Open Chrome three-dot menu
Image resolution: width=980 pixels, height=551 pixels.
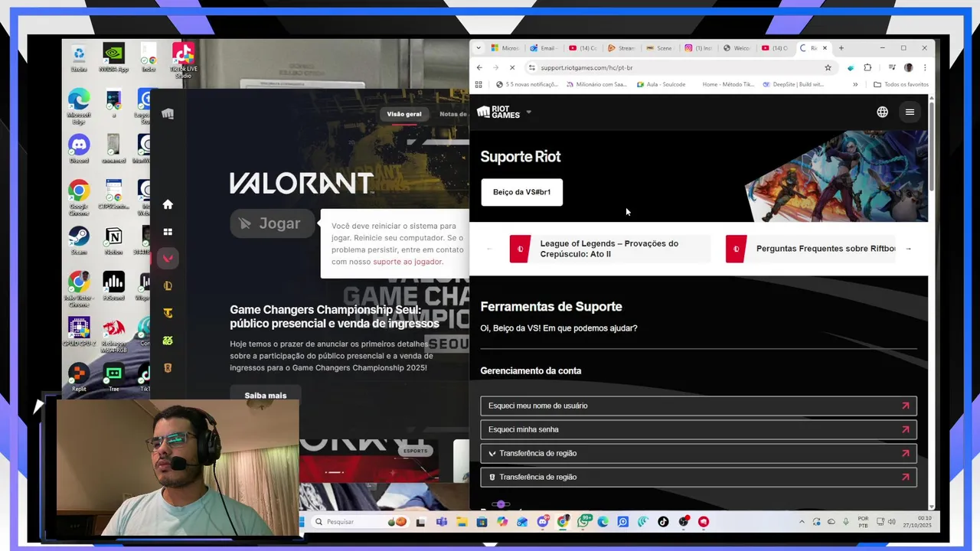tap(925, 67)
